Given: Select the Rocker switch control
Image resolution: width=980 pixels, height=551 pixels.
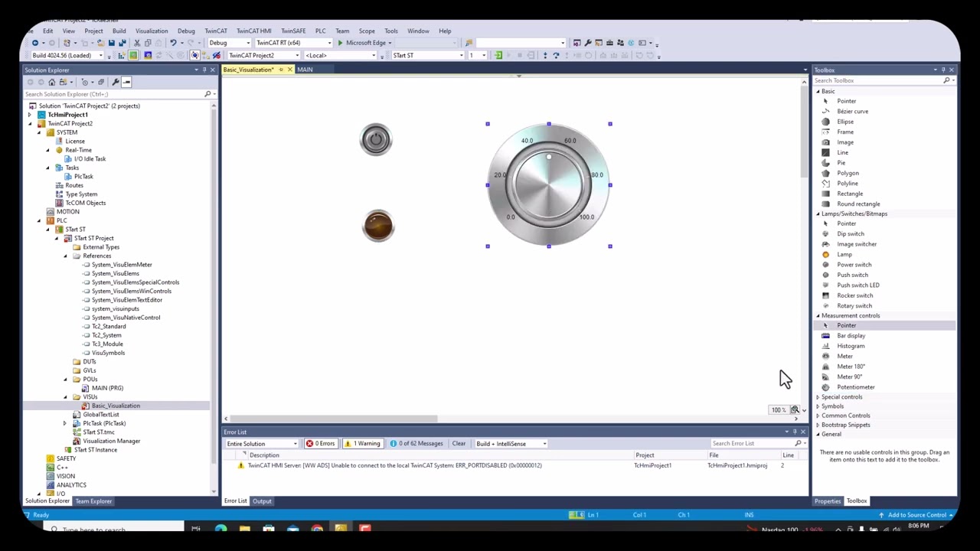Looking at the screenshot, I should pyautogui.click(x=854, y=295).
